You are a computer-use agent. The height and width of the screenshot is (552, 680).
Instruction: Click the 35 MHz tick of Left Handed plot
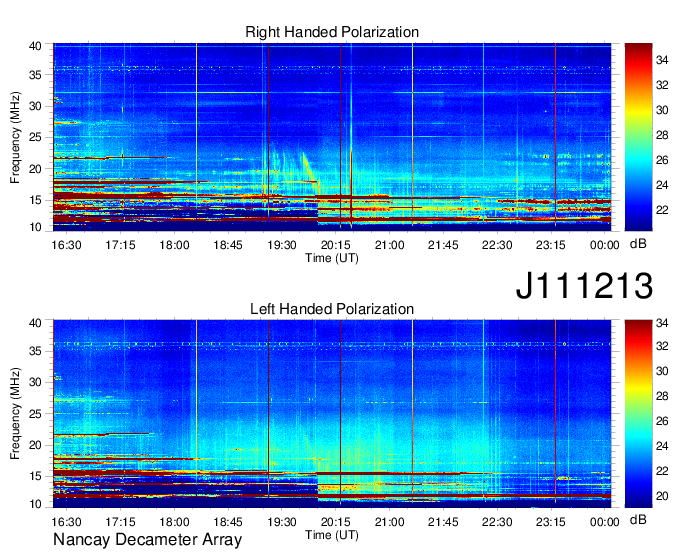point(35,351)
